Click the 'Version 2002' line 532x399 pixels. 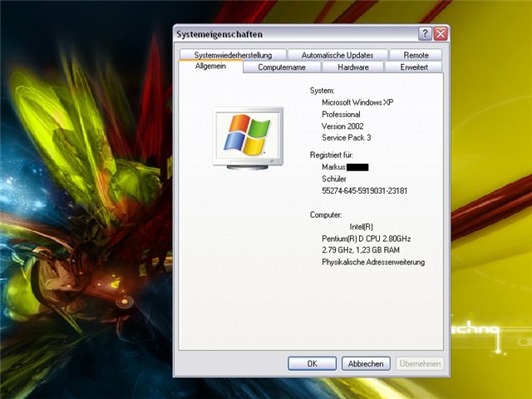(x=342, y=126)
